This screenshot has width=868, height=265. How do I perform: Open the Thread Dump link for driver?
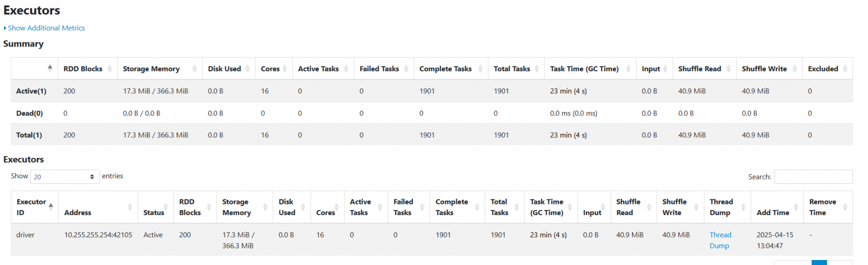coord(720,240)
